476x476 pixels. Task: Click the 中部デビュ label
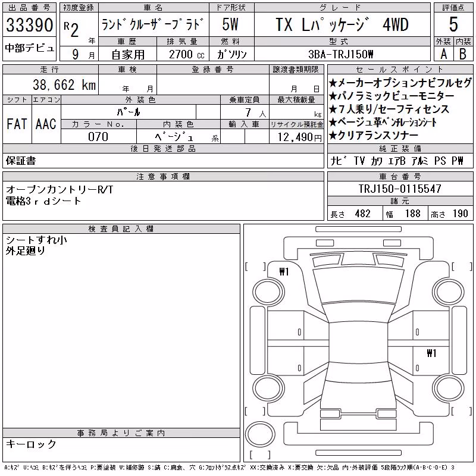point(29,48)
